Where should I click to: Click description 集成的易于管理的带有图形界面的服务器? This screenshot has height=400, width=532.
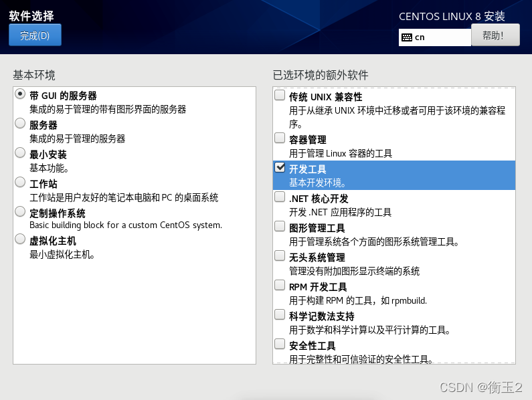point(108,109)
